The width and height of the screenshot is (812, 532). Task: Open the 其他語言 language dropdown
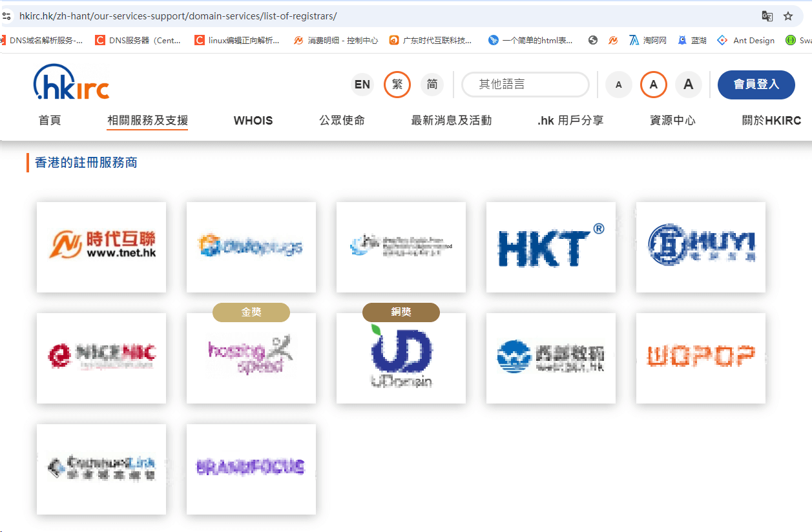pyautogui.click(x=525, y=85)
